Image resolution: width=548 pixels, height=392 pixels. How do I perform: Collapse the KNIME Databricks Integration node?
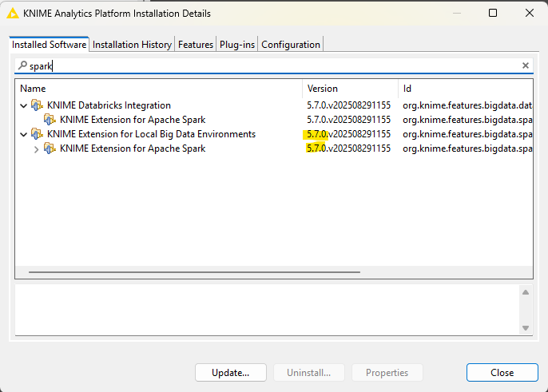click(23, 105)
